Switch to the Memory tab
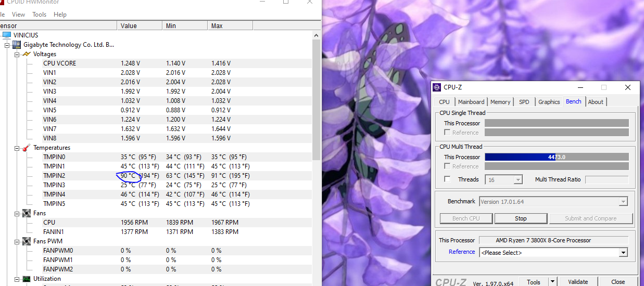644x286 pixels. click(500, 102)
